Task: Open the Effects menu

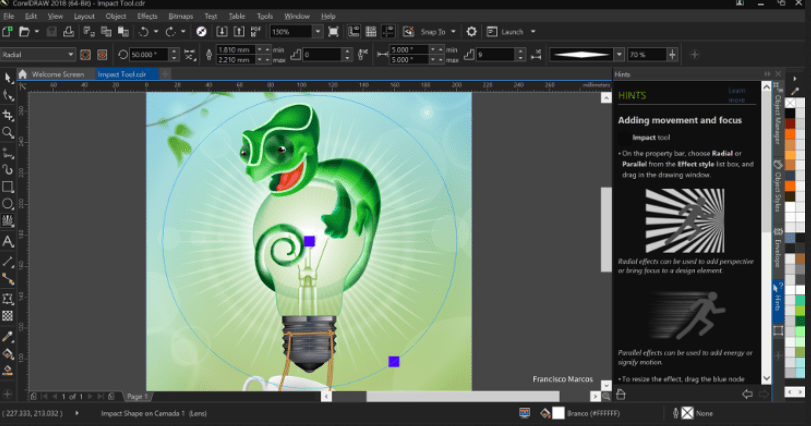Action: [147, 16]
